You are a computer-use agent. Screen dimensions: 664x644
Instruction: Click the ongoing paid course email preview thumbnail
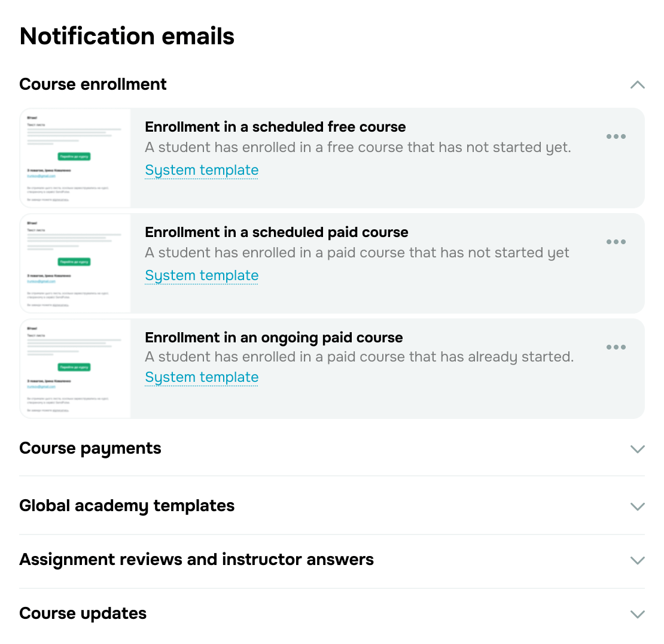75,369
